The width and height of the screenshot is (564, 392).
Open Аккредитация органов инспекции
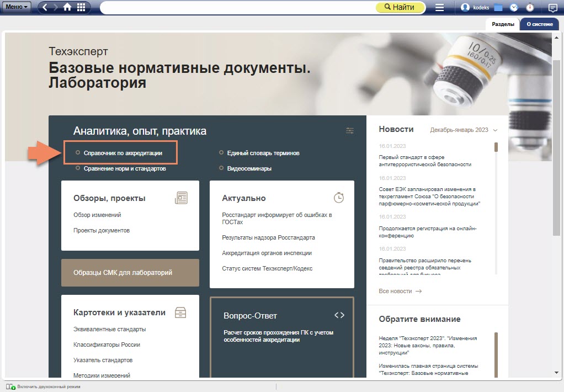tap(267, 253)
